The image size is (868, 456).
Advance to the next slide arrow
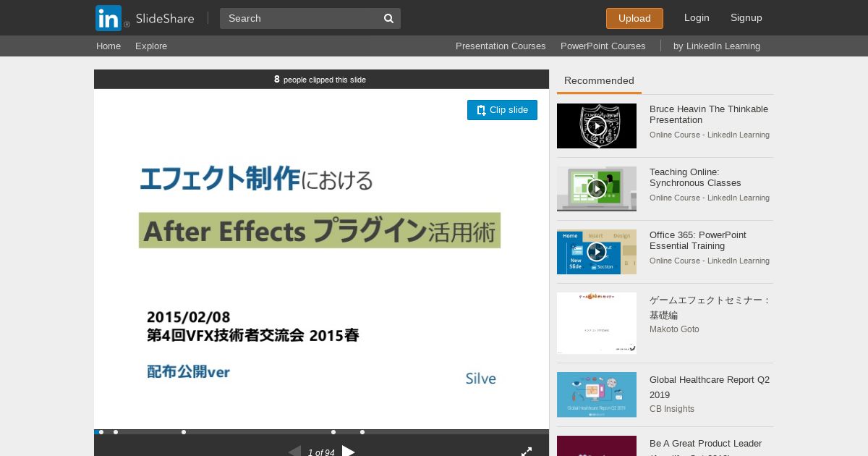349,452
